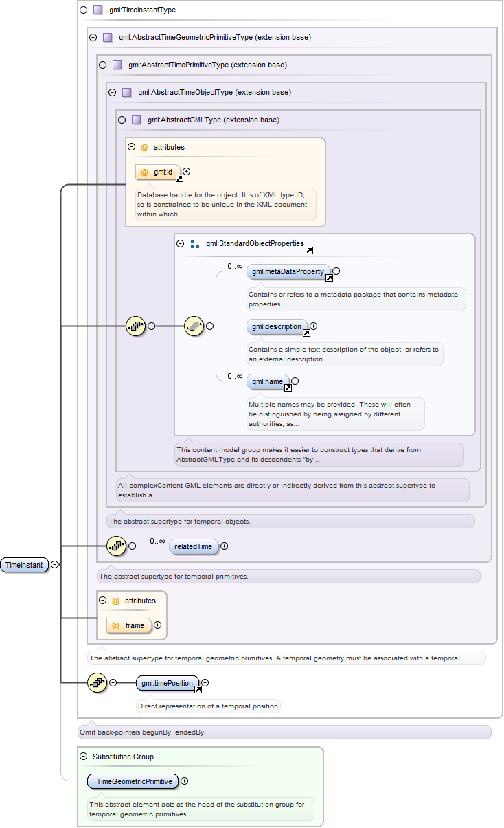Collapse the sequence before gml:StandardObjectProperties
The image size is (504, 828).
point(151,326)
